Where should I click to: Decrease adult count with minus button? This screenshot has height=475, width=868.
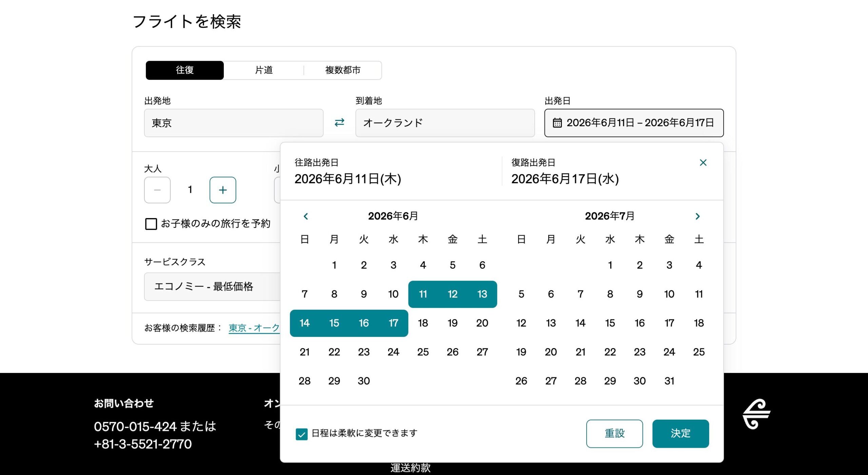pos(157,190)
